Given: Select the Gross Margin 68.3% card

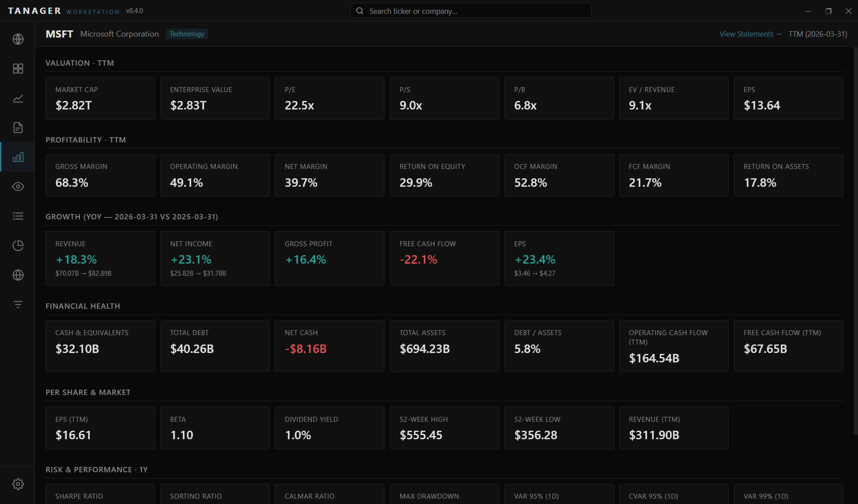Looking at the screenshot, I should point(100,175).
